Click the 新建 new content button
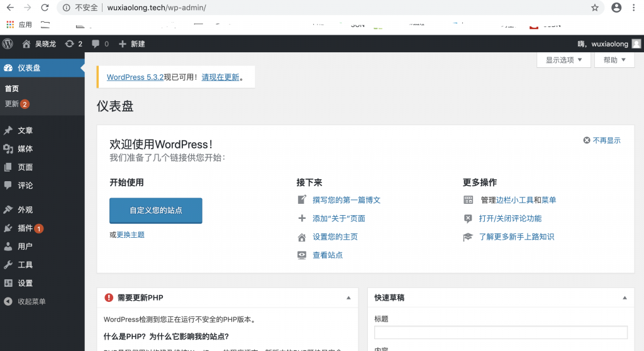This screenshot has height=351, width=644. pos(132,44)
